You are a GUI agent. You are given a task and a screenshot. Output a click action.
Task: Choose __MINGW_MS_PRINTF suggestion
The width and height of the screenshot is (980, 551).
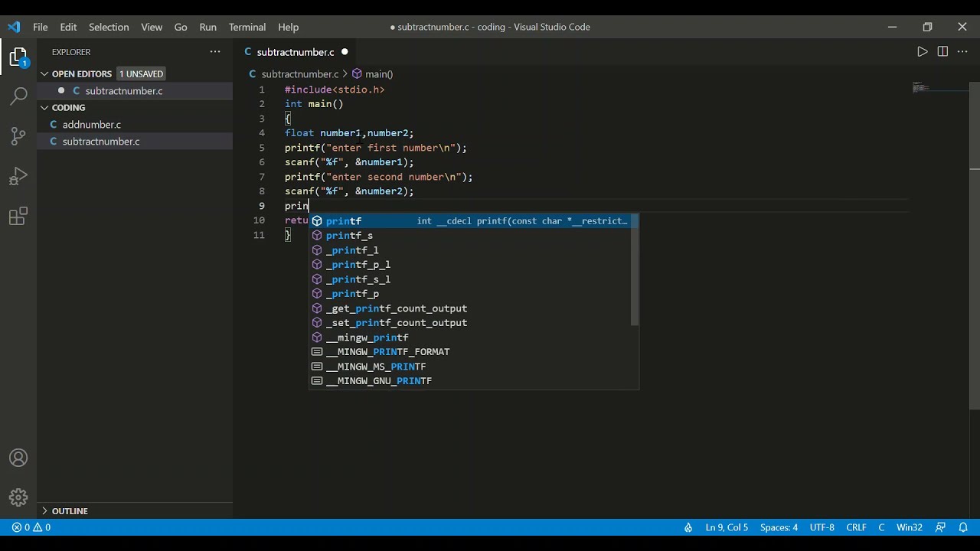pyautogui.click(x=469, y=367)
